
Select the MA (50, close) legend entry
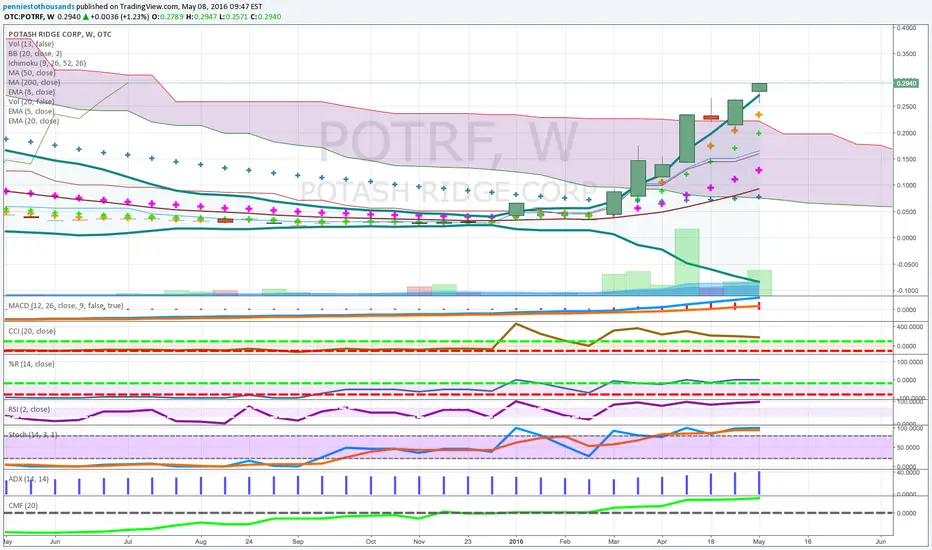click(x=32, y=73)
